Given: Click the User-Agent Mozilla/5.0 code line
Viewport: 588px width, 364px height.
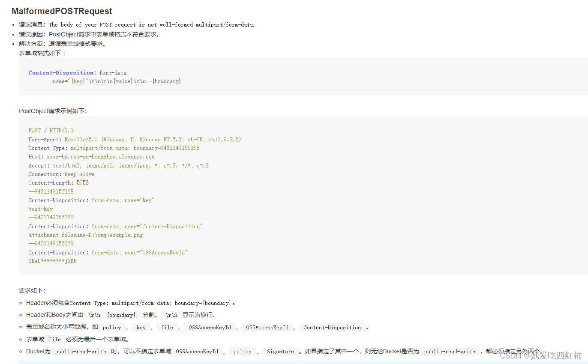Looking at the screenshot, I should coord(135,139).
